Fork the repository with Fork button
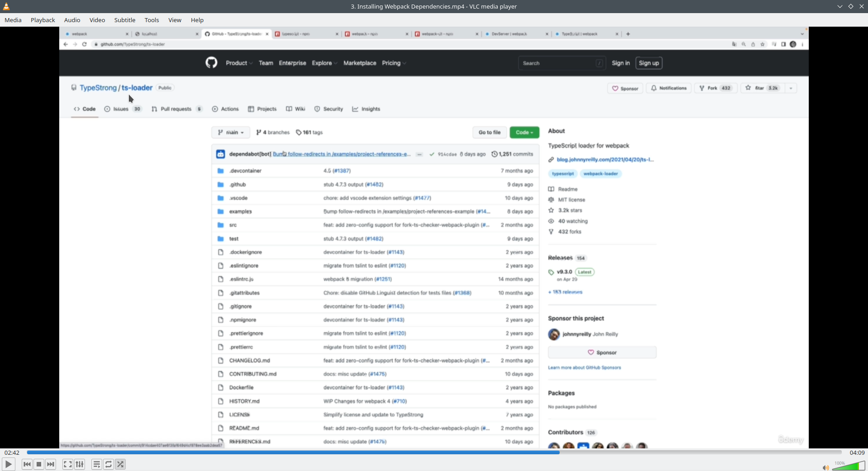The height and width of the screenshot is (471, 868). coord(716,88)
